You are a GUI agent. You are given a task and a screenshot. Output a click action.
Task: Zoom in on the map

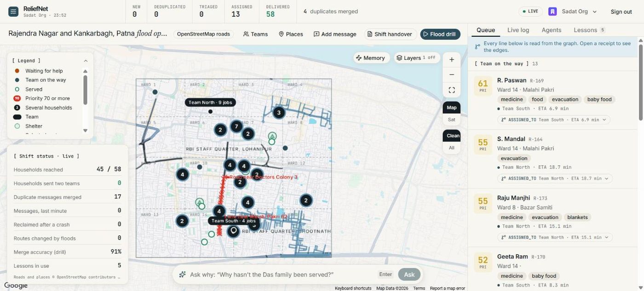point(452,60)
